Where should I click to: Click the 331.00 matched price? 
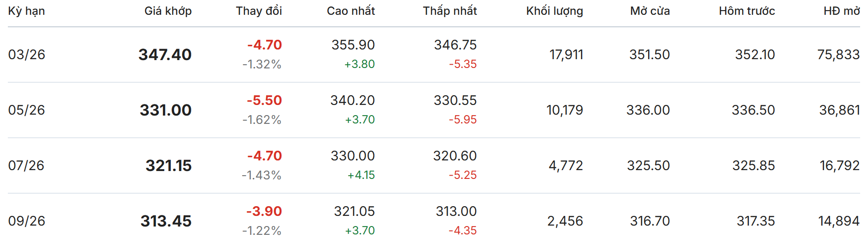tap(165, 110)
